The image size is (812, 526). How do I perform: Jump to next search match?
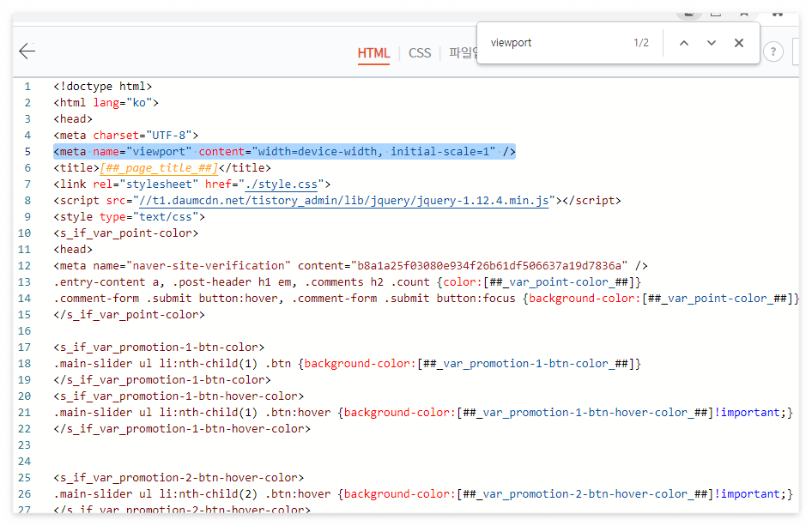[712, 43]
